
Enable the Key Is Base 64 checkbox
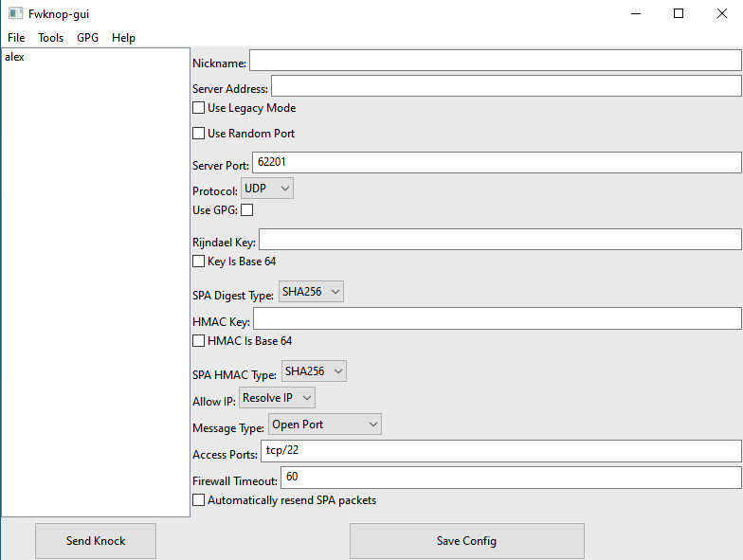tap(199, 262)
